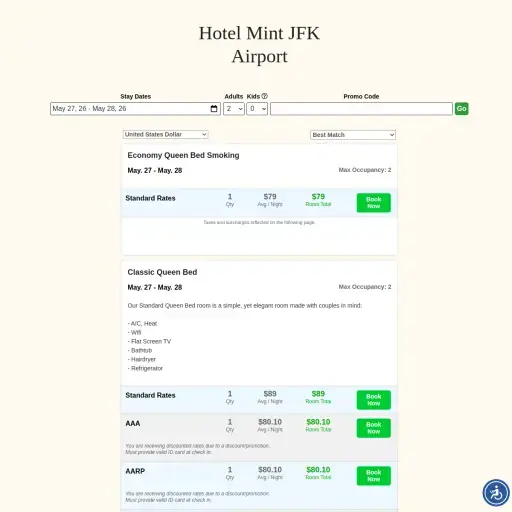Image resolution: width=512 pixels, height=512 pixels.
Task: Select the Hotel Mint JFK Airport heading
Action: coord(259,45)
